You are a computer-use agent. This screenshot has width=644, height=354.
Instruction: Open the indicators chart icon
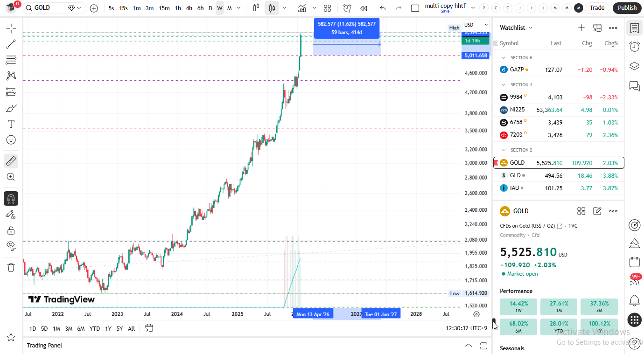click(302, 8)
